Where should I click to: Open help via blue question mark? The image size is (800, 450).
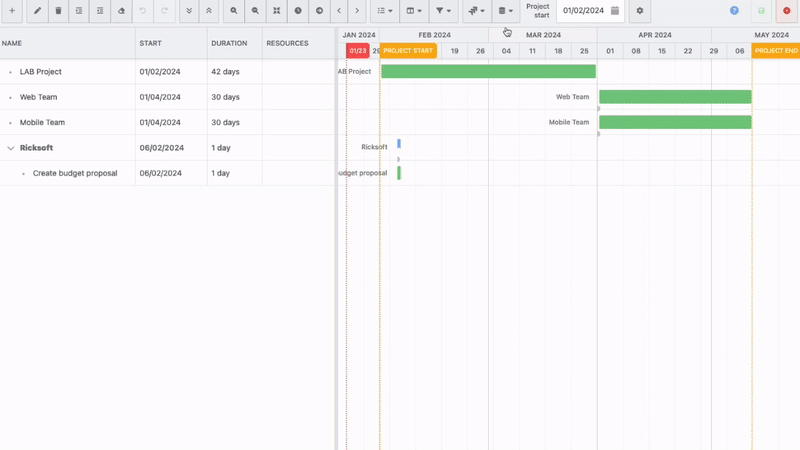click(734, 11)
